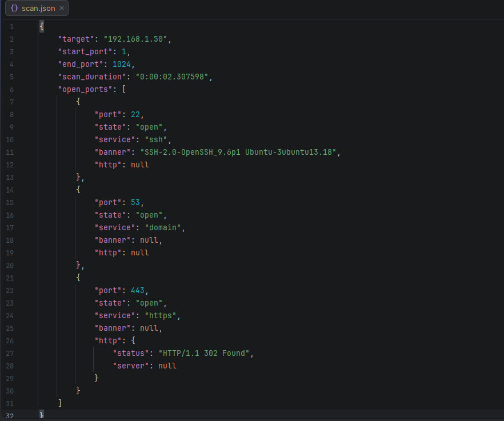Click the opening brace after "http" on line 26
504x421 pixels.
pyautogui.click(x=133, y=340)
